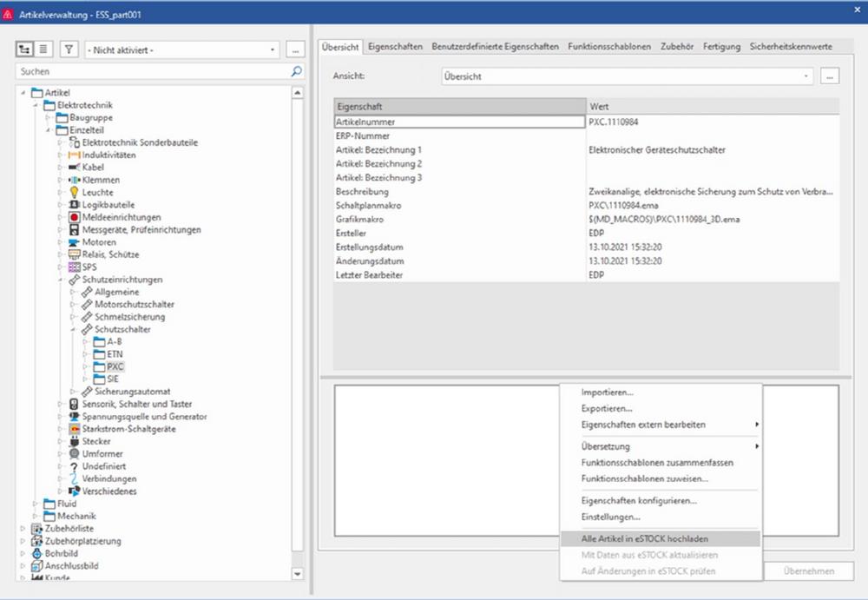
Task: Collapse the Schutzschalter tree node
Action: [x=73, y=330]
